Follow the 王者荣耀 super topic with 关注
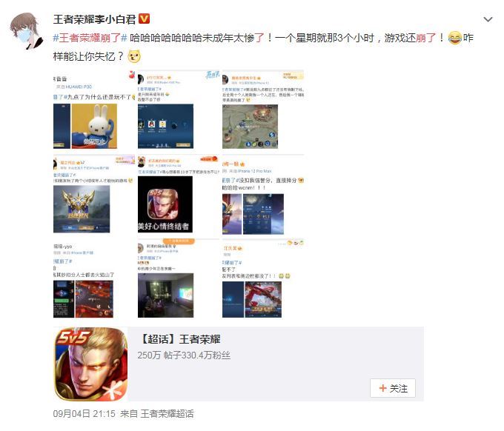Screen dimensions: 504x431 pyautogui.click(x=393, y=388)
